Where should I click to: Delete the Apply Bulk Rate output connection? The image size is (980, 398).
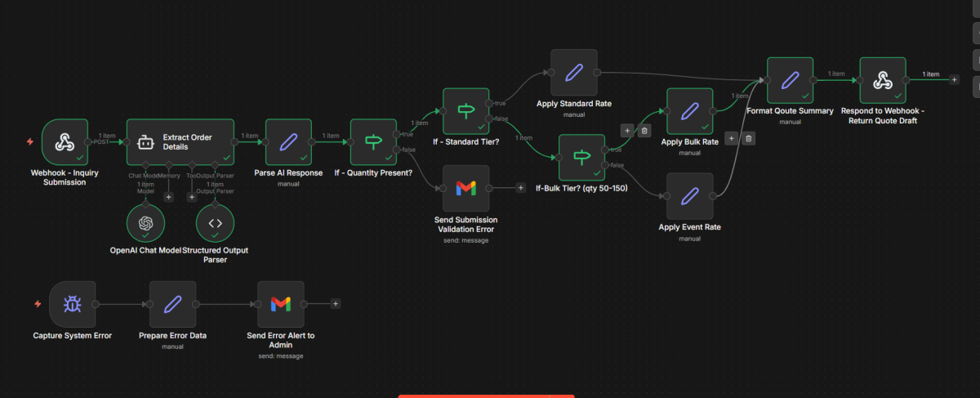(749, 138)
